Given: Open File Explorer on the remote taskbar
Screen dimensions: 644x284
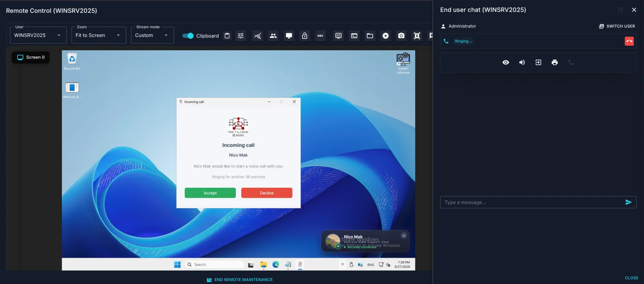Looking at the screenshot, I should 263,265.
